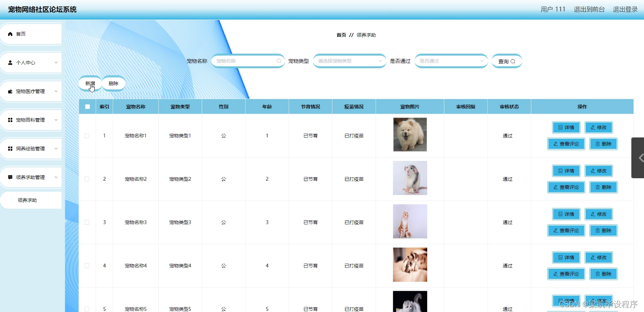Click the 审核状态 column header

pos(509,106)
